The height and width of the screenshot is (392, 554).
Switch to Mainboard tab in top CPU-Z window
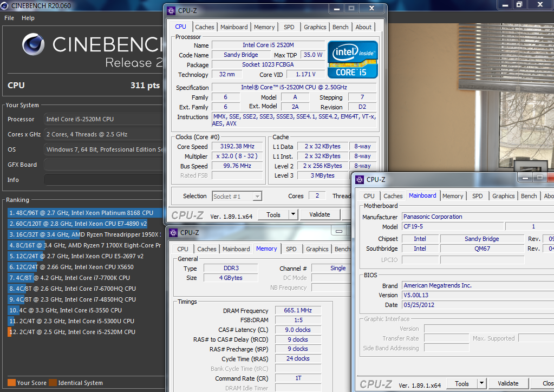[234, 27]
